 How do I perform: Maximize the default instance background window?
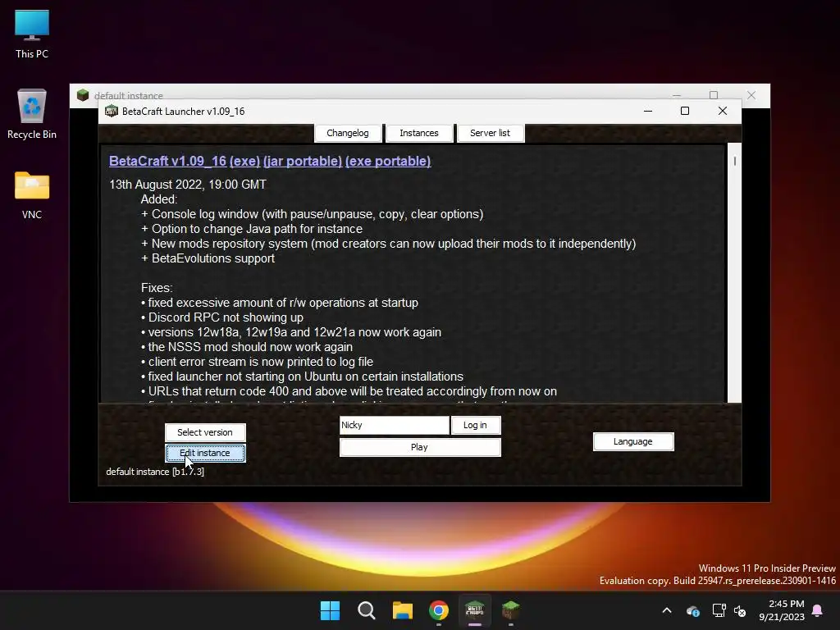(x=714, y=95)
